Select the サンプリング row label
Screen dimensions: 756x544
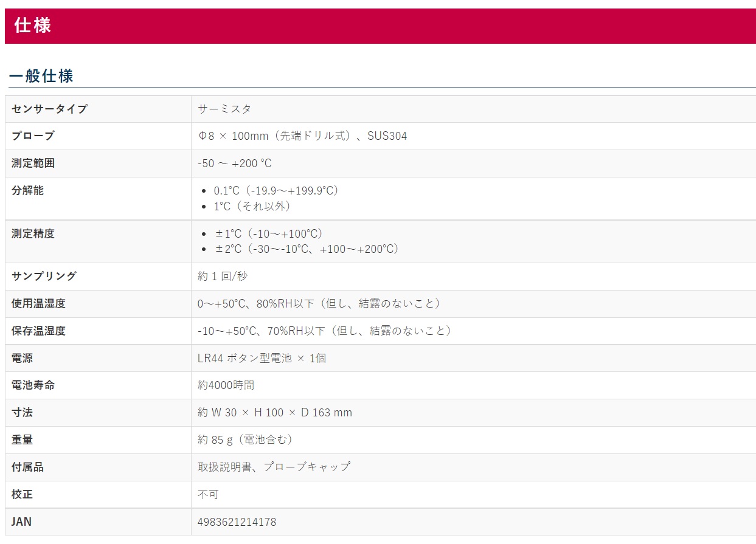[44, 276]
